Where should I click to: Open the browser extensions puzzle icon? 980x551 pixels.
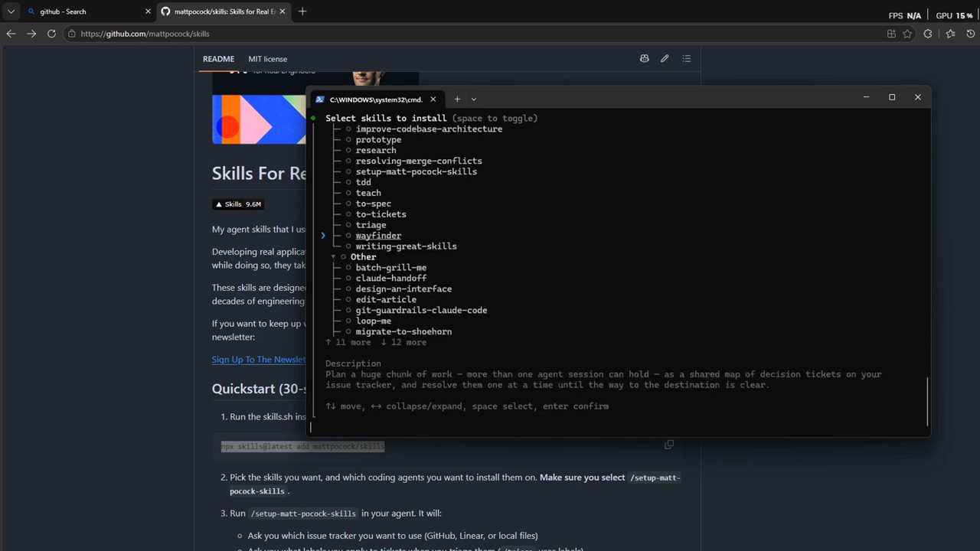point(928,34)
